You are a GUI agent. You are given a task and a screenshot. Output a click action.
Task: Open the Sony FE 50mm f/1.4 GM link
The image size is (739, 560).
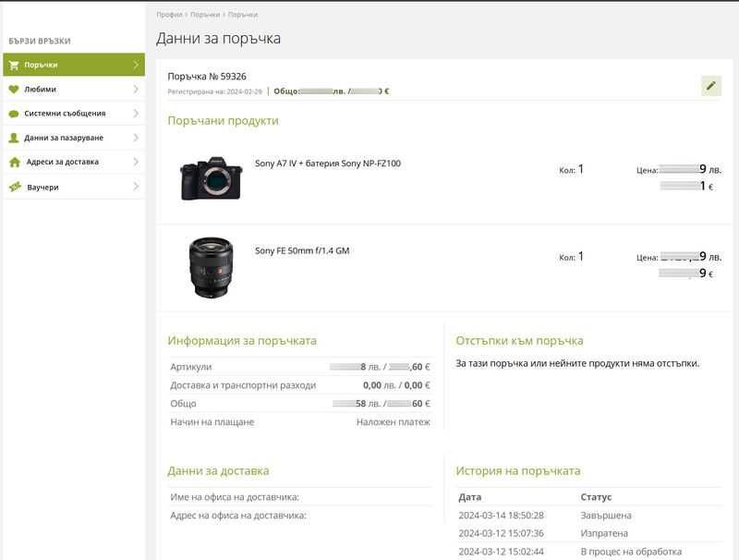(302, 250)
